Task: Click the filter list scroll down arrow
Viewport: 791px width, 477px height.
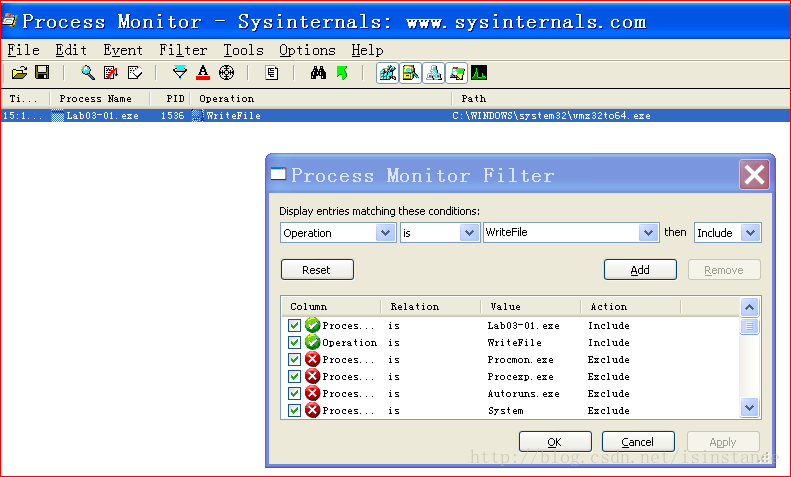Action: (750, 407)
